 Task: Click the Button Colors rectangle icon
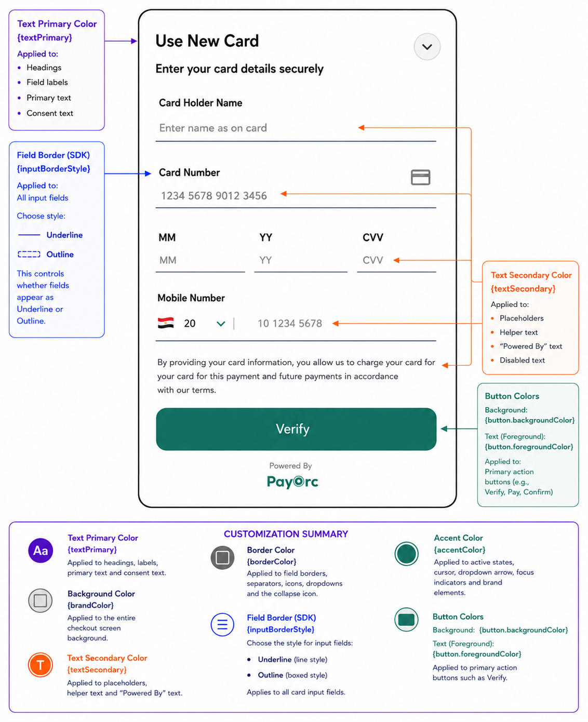[x=407, y=620]
